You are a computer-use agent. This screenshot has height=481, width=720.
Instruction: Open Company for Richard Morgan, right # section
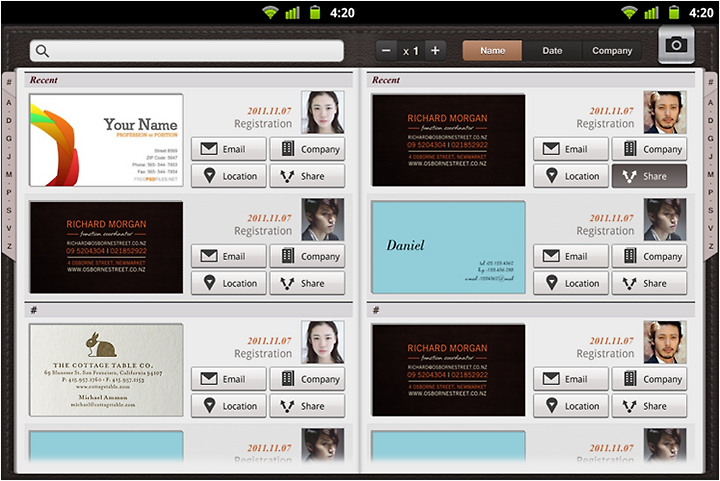click(x=649, y=379)
